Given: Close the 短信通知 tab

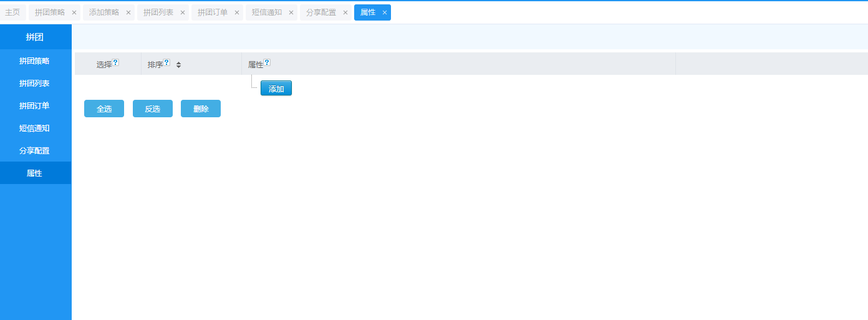Looking at the screenshot, I should (291, 12).
